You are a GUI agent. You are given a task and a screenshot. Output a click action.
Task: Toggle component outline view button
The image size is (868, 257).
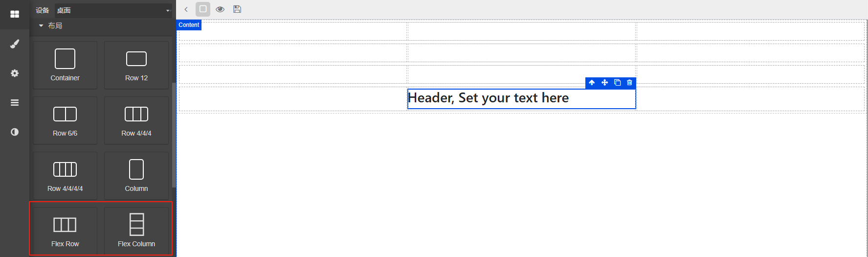tap(203, 9)
